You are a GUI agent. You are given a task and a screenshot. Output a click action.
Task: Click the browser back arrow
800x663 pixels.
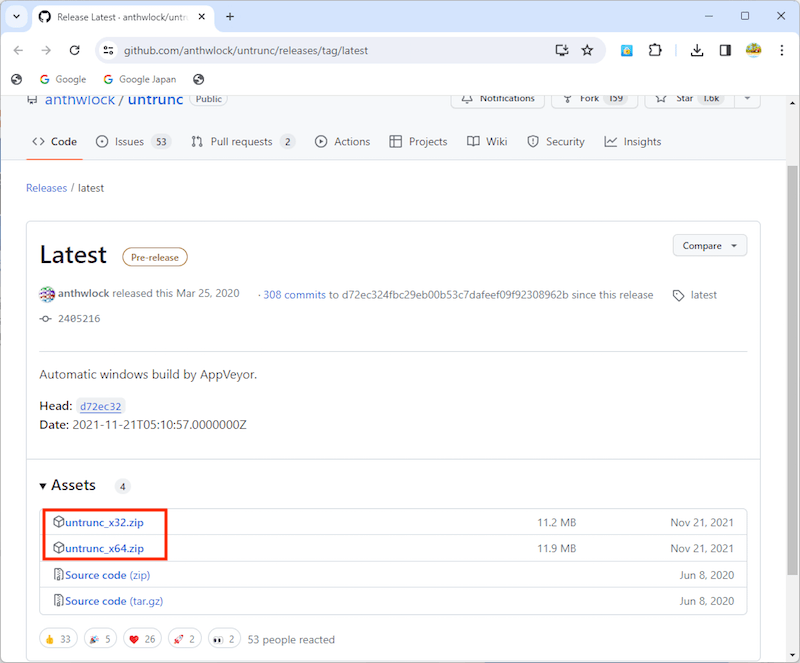[x=18, y=50]
